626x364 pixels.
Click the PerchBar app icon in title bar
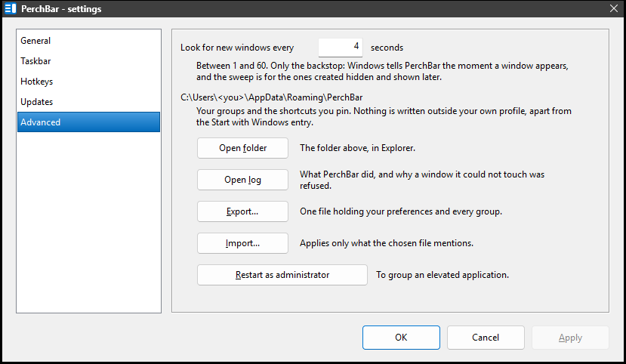click(x=11, y=8)
